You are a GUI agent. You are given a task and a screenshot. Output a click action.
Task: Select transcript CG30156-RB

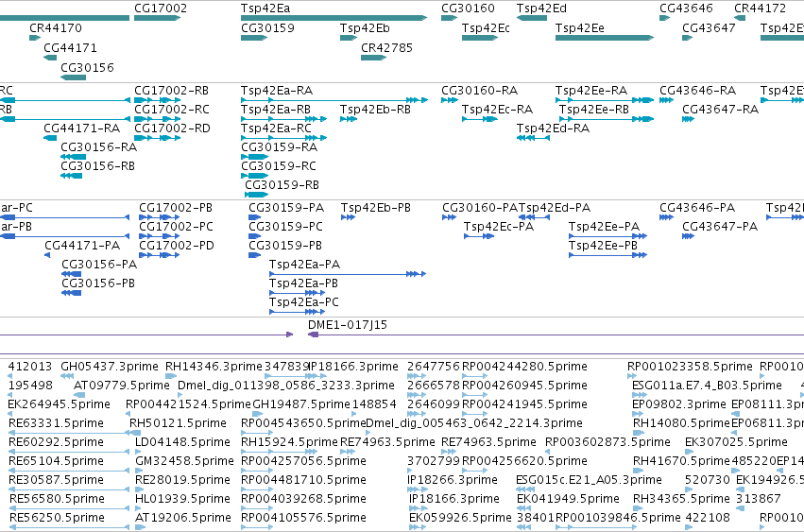[97, 166]
